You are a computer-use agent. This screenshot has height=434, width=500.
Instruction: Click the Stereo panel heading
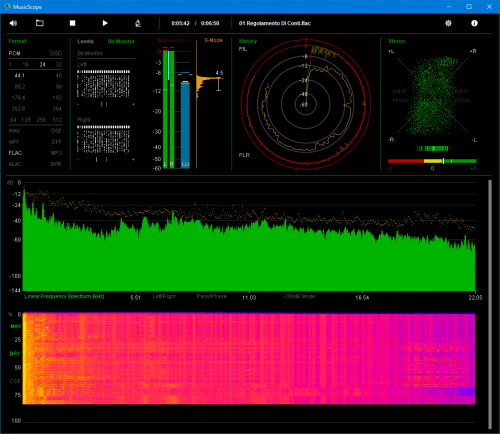(x=397, y=41)
